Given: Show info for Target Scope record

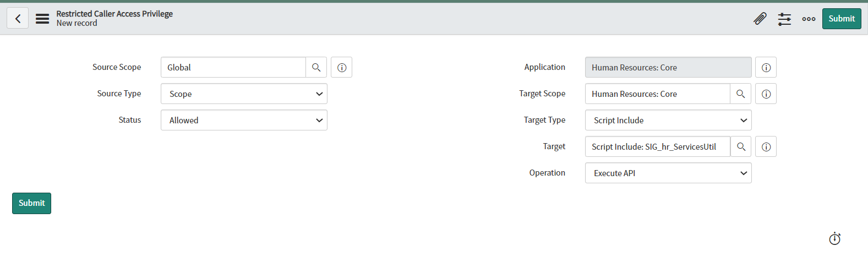Looking at the screenshot, I should click(x=766, y=94).
